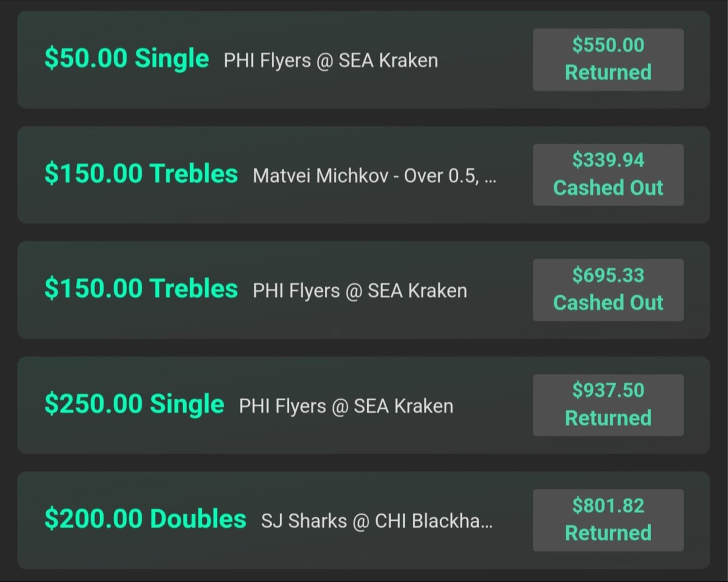Click Returned label under $550.00
The width and height of the screenshot is (728, 582).
608,72
